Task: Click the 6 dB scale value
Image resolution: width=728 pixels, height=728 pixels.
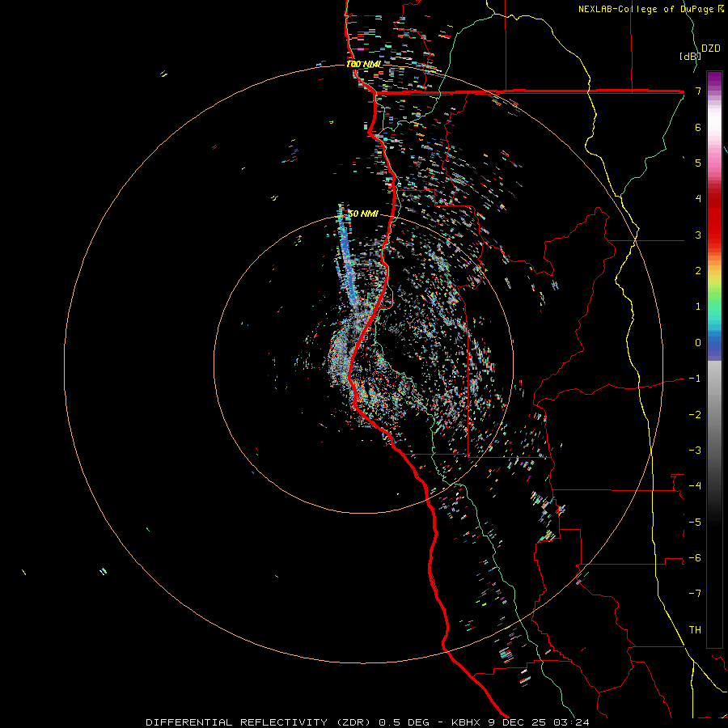Action: tap(698, 127)
